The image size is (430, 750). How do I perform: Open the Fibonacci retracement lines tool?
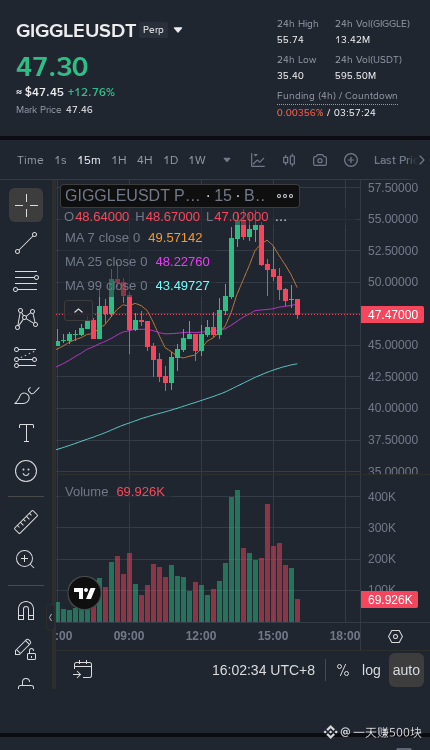(x=26, y=281)
